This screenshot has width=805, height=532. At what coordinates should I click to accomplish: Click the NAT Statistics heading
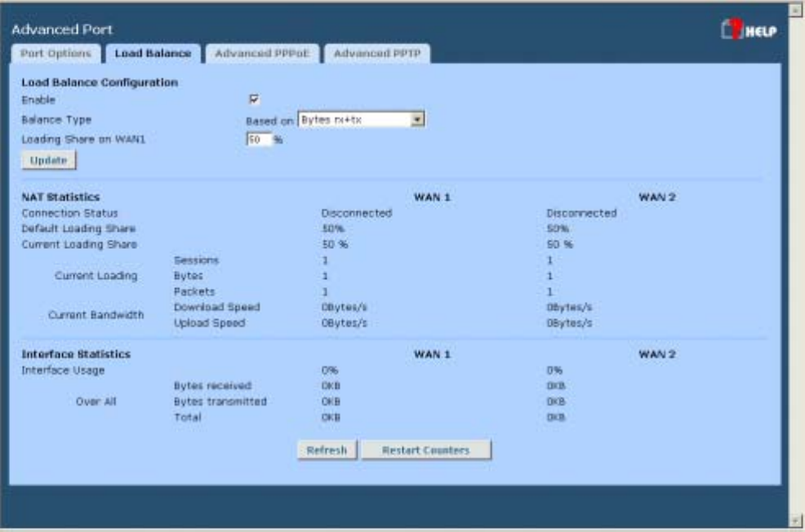point(60,197)
